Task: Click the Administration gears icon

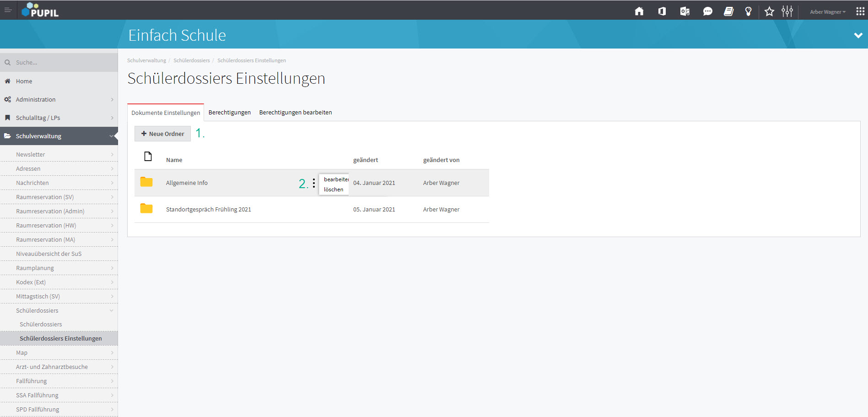Action: [8, 99]
